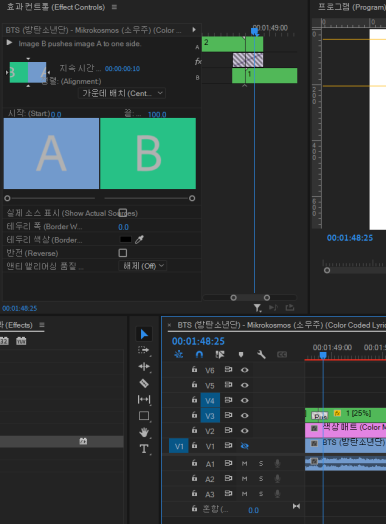Select the Razor tool
Image resolution: width=386 pixels, height=524 pixels.
coord(144,383)
